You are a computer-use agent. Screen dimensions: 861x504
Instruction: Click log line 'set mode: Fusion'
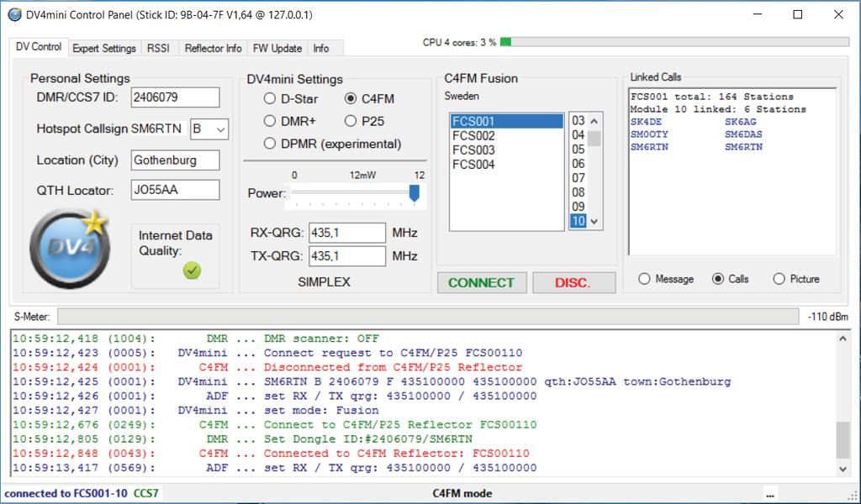coord(321,410)
